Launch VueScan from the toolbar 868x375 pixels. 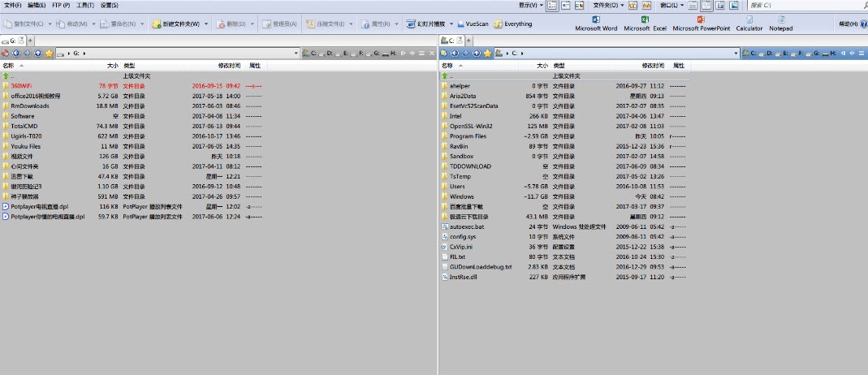click(x=473, y=24)
